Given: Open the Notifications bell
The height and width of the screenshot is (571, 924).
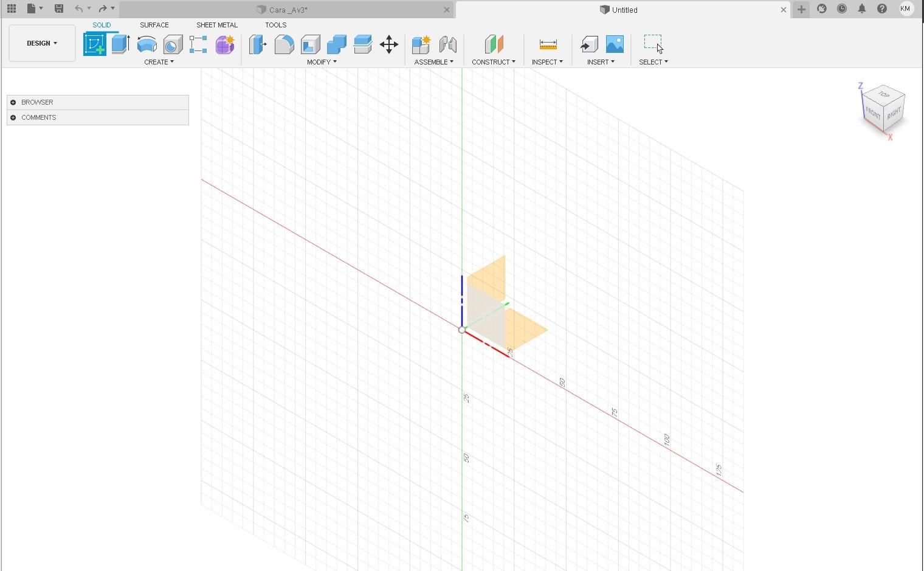Looking at the screenshot, I should click(862, 9).
